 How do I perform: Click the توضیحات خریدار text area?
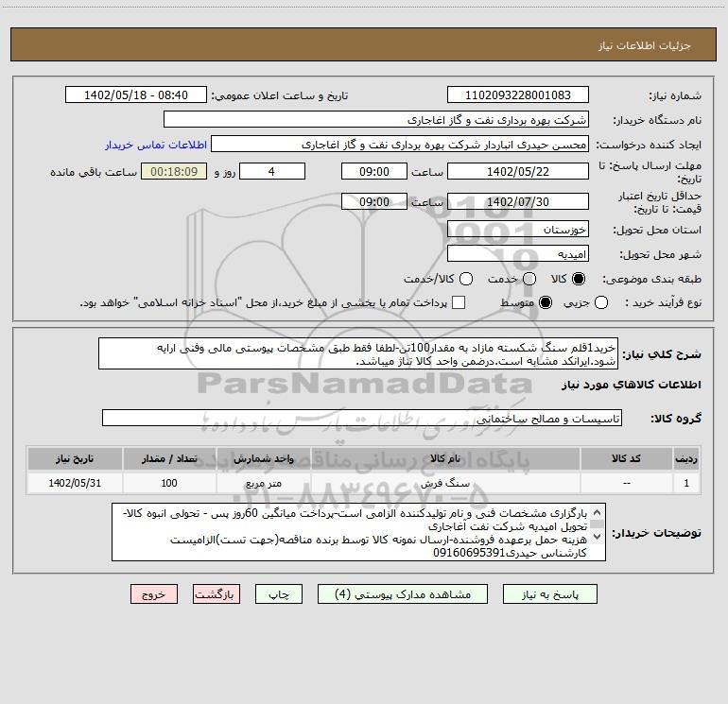(x=359, y=532)
